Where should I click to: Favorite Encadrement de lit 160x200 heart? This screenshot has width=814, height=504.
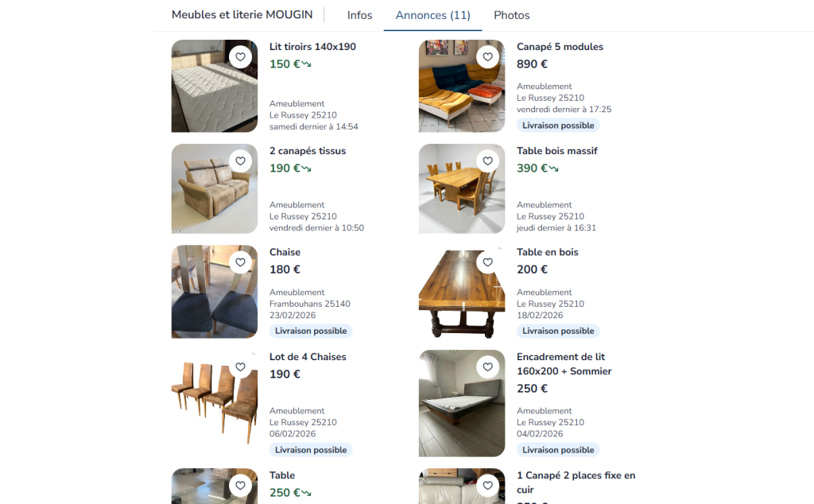(x=487, y=367)
